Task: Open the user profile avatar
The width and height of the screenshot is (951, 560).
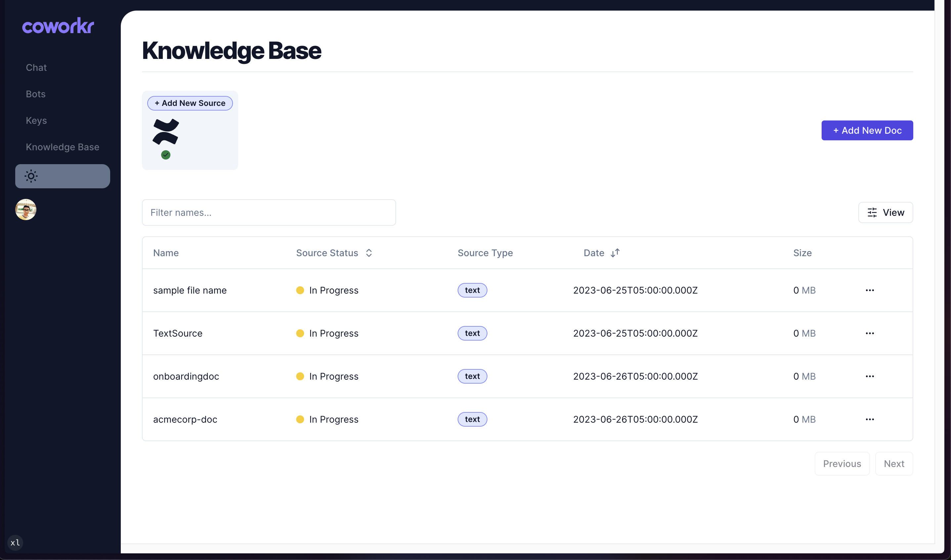Action: pos(26,210)
